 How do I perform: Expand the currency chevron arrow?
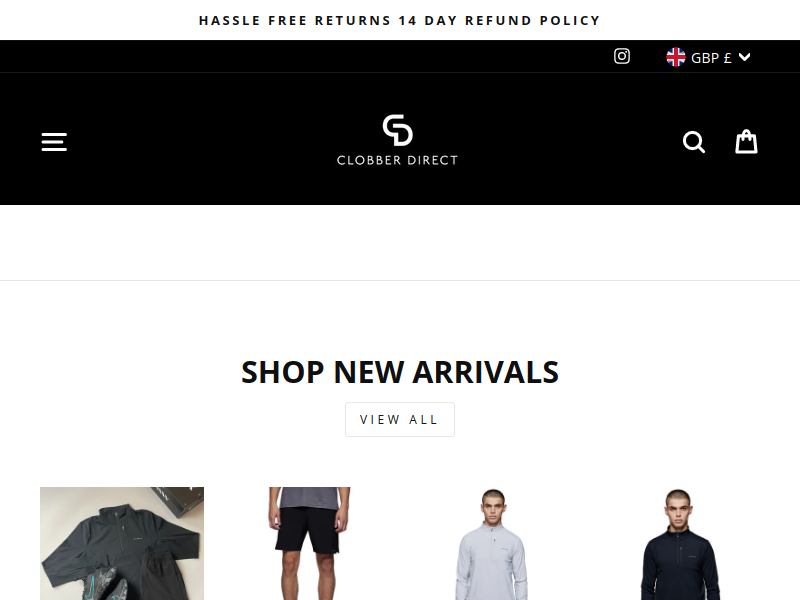pyautogui.click(x=744, y=57)
